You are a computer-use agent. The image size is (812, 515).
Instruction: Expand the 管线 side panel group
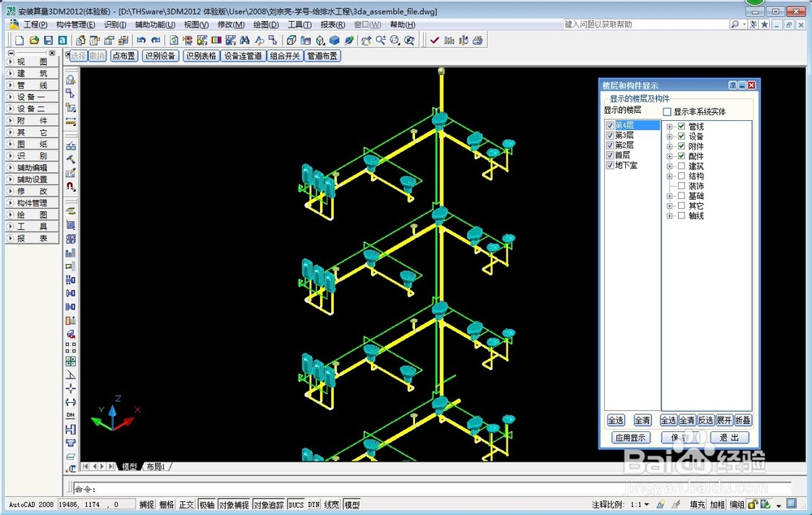[32, 85]
